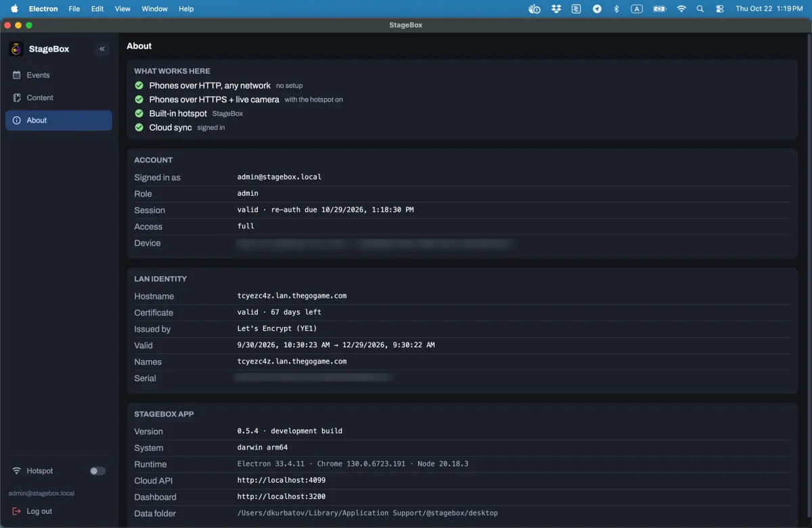Toggle the Hotspot switch on
This screenshot has width=812, height=528.
[97, 471]
